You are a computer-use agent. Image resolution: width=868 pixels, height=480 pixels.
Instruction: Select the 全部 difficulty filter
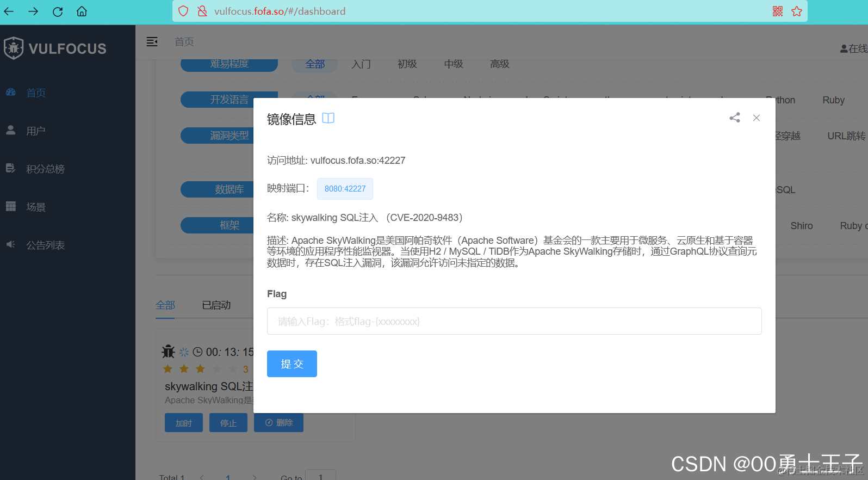315,64
